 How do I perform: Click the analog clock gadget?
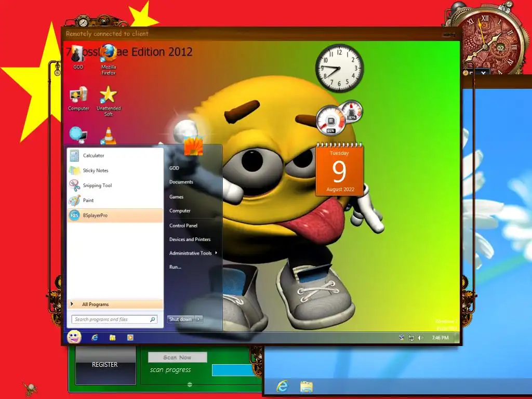[339, 68]
